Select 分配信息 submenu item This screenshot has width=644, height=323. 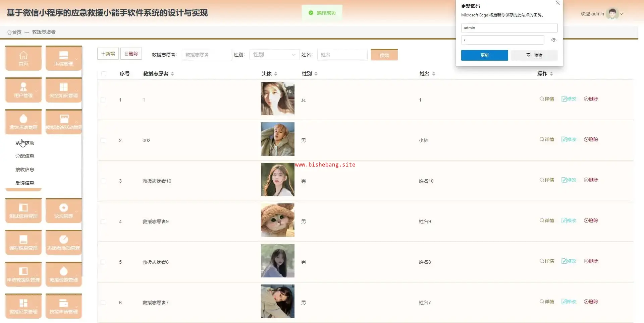25,156
